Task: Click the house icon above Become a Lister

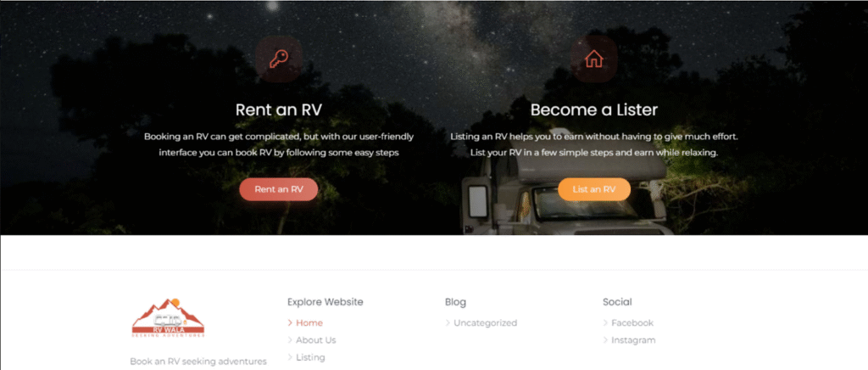Action: coord(594,59)
